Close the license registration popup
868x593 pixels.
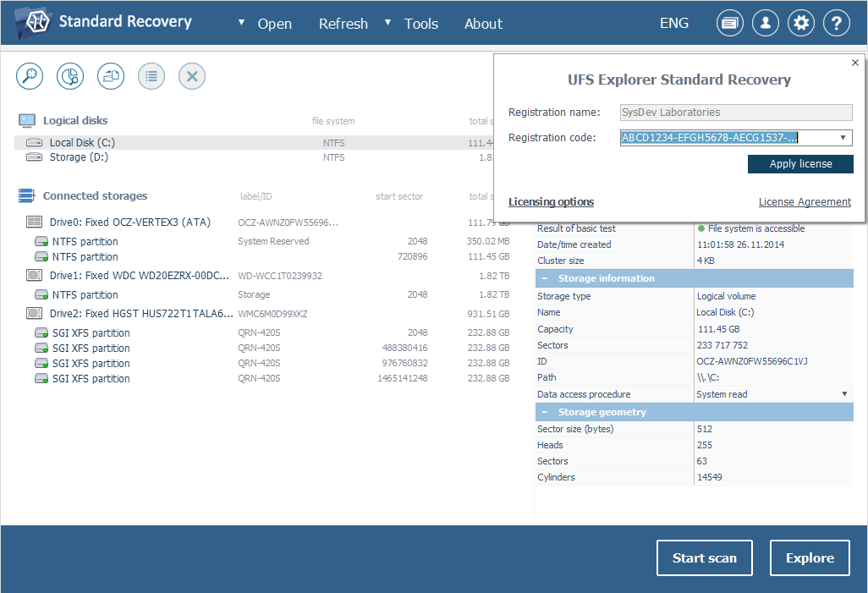click(854, 63)
